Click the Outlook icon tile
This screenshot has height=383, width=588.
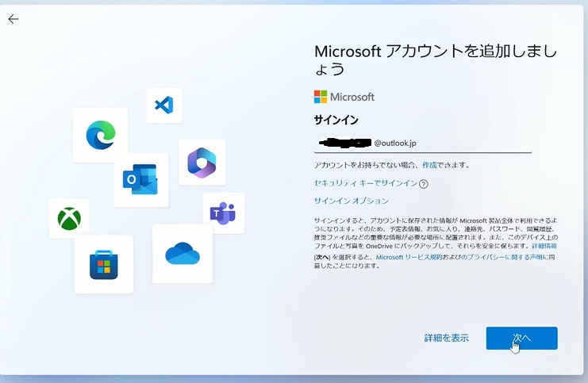pos(141,180)
